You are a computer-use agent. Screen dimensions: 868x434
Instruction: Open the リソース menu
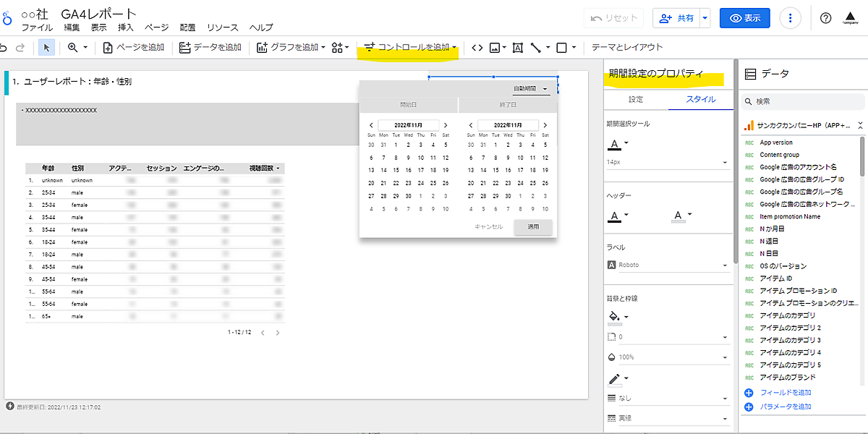222,27
